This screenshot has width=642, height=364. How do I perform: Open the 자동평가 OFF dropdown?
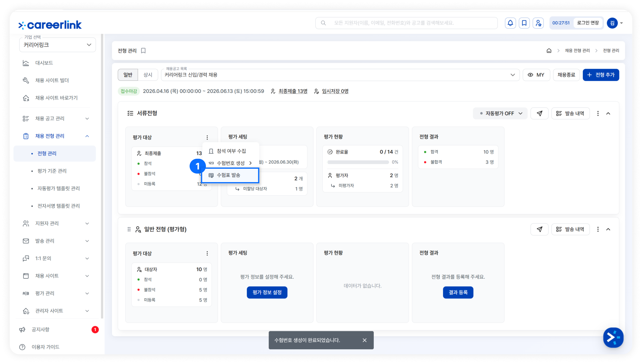pos(500,113)
